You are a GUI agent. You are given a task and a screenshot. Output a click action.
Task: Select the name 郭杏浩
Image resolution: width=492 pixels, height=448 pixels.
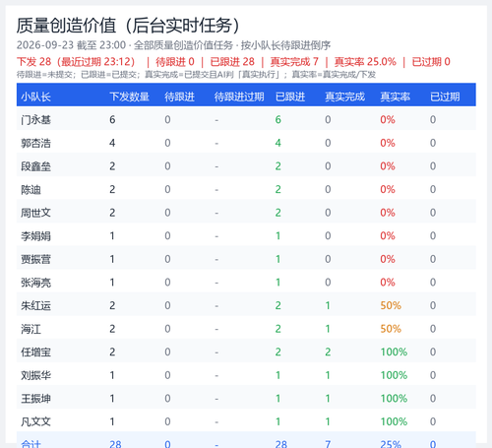35,143
